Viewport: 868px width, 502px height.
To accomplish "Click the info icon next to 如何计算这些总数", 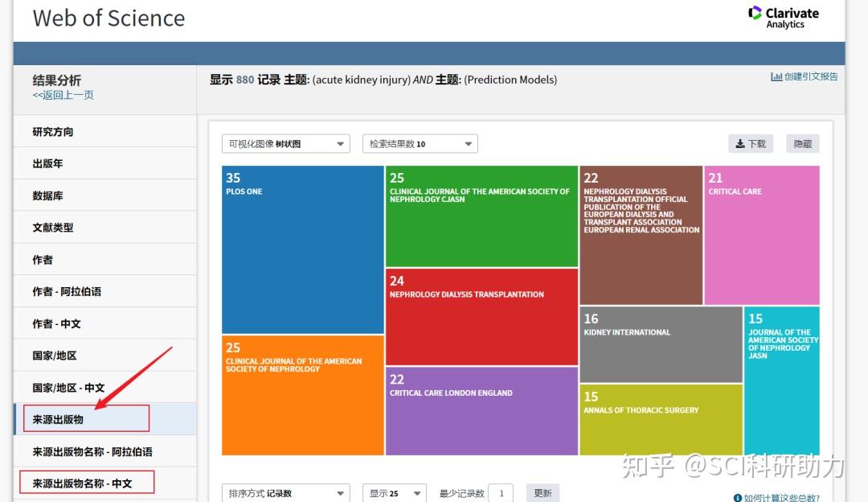I will point(737,497).
